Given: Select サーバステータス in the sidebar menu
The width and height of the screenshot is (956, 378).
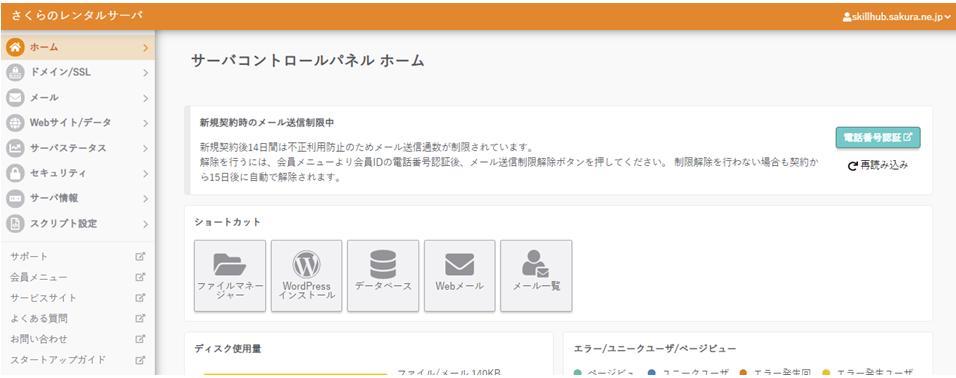Looking at the screenshot, I should [x=77, y=148].
